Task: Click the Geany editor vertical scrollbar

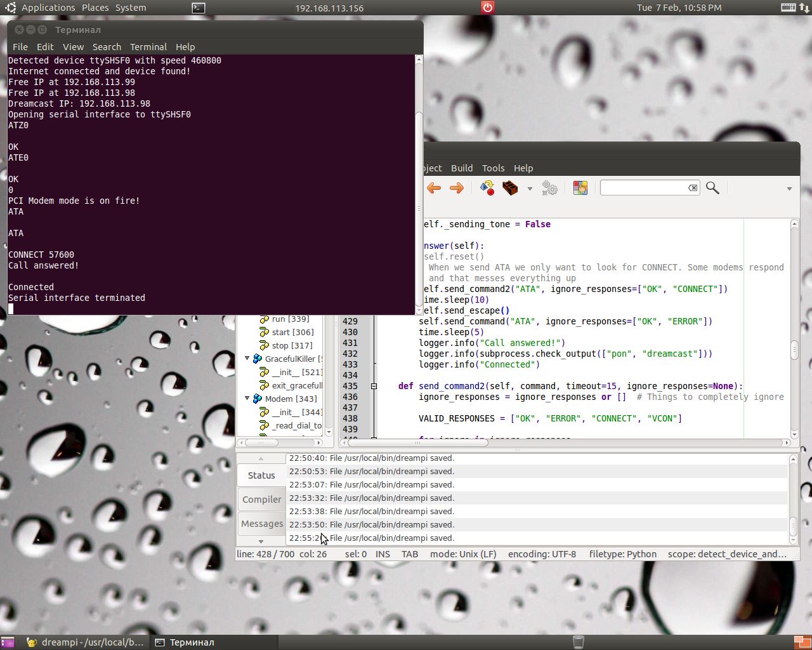Action: (794, 328)
